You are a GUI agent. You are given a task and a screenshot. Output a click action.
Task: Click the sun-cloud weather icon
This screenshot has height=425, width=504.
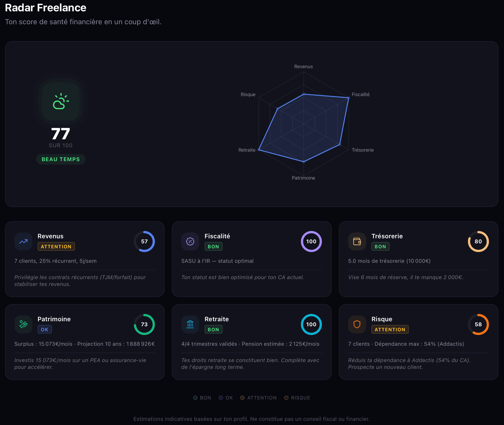(x=61, y=101)
